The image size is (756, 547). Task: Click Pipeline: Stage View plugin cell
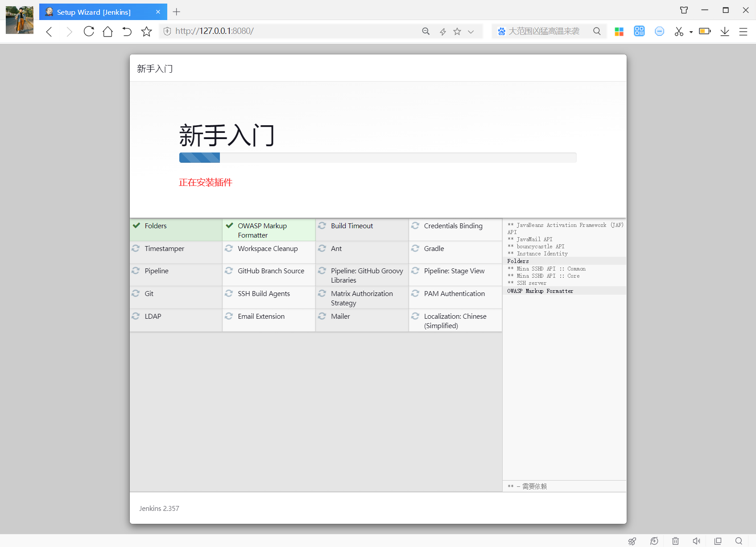click(455, 275)
